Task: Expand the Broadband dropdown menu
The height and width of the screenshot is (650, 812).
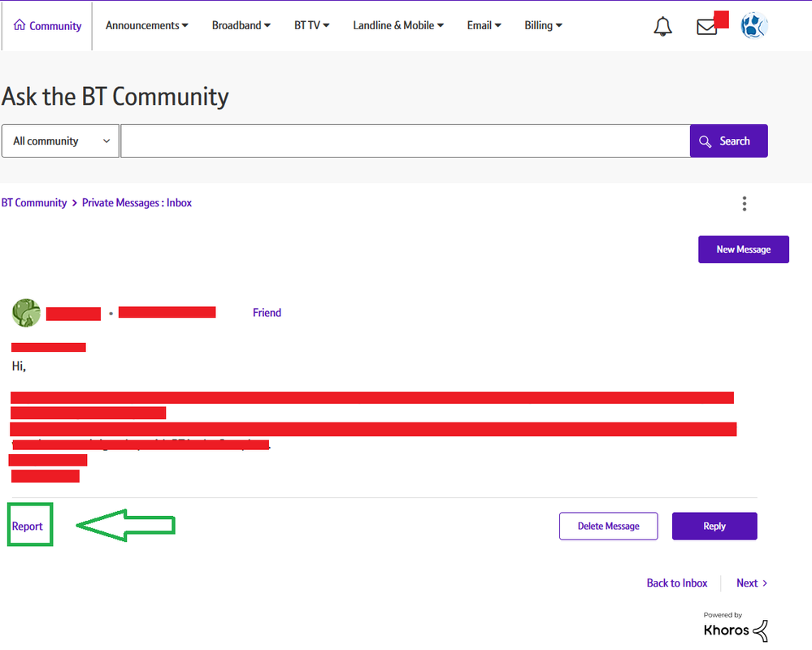Action: tap(241, 26)
